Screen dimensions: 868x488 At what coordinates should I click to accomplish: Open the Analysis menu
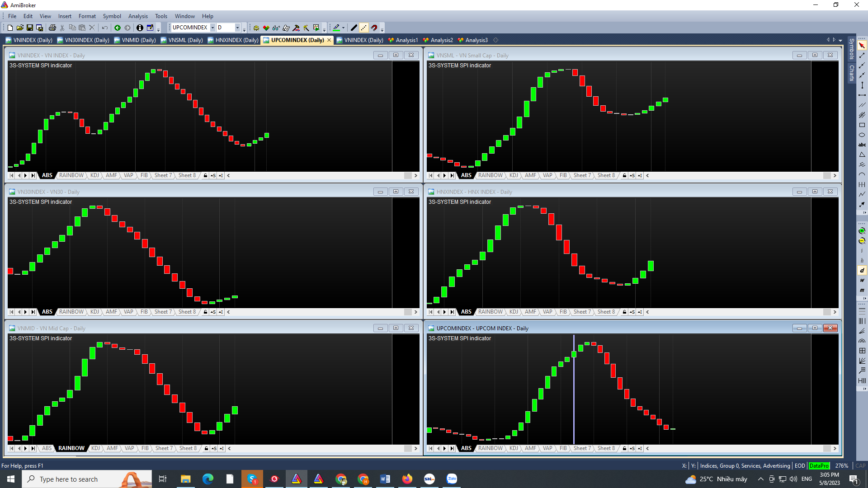pos(138,16)
